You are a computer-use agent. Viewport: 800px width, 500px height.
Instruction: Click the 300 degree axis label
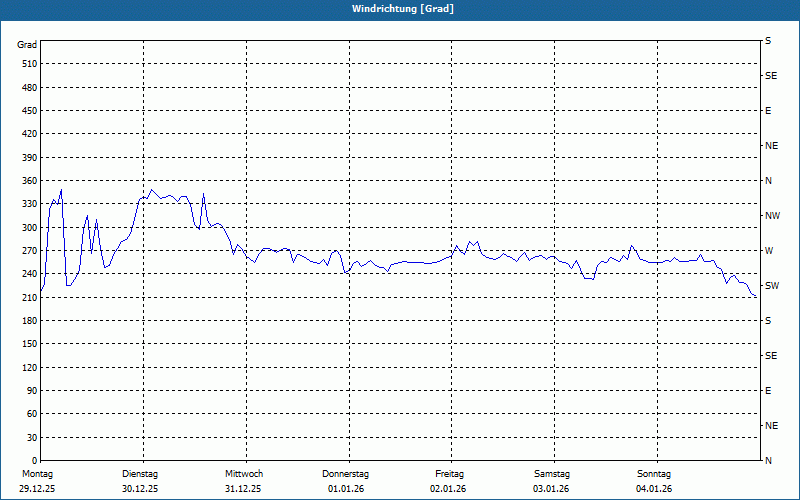pos(30,227)
